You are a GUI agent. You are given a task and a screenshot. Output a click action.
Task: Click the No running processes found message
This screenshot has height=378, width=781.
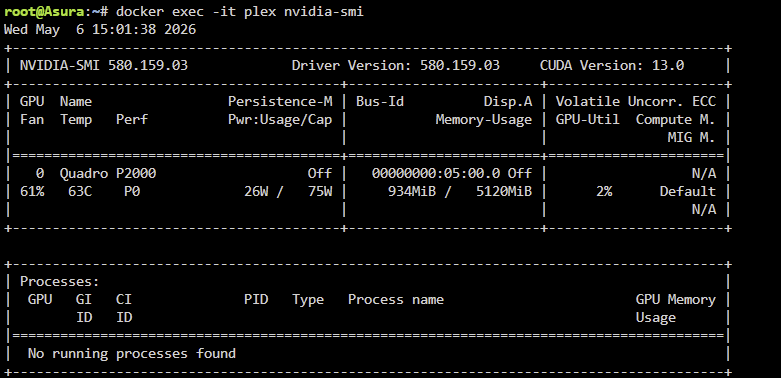131,354
